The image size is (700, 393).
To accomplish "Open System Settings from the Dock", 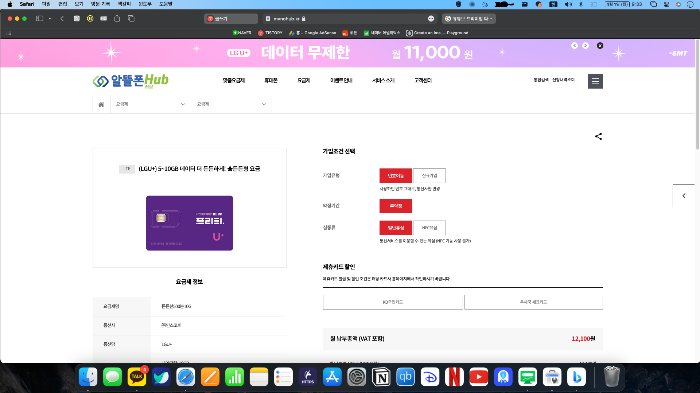I will point(356,377).
